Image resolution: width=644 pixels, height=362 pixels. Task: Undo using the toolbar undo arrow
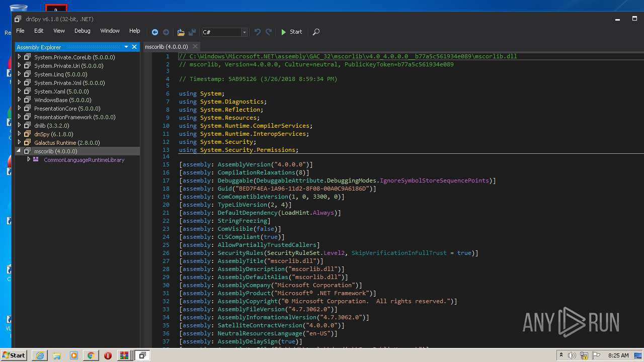[258, 32]
